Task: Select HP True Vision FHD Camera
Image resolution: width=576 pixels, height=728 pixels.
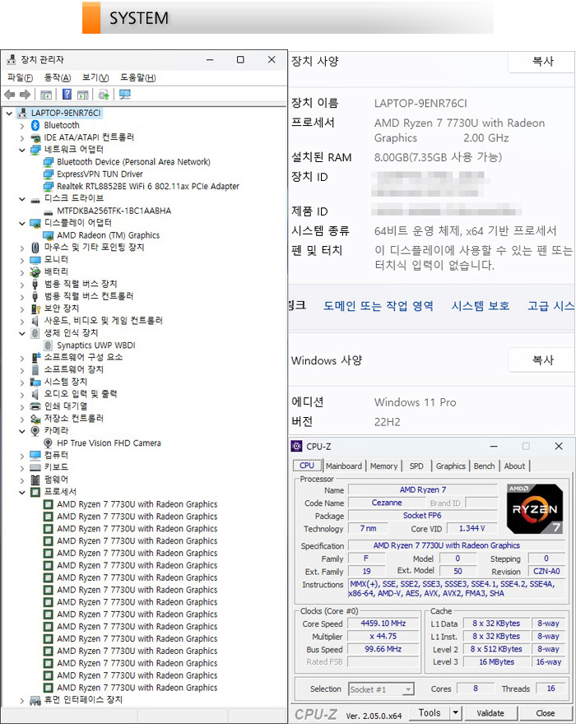Action: pyautogui.click(x=109, y=443)
